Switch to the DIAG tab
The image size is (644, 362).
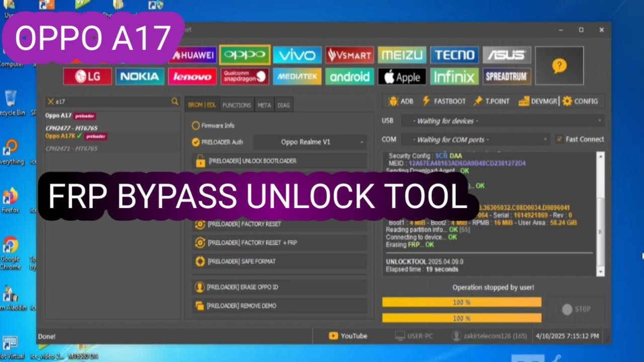pyautogui.click(x=283, y=105)
